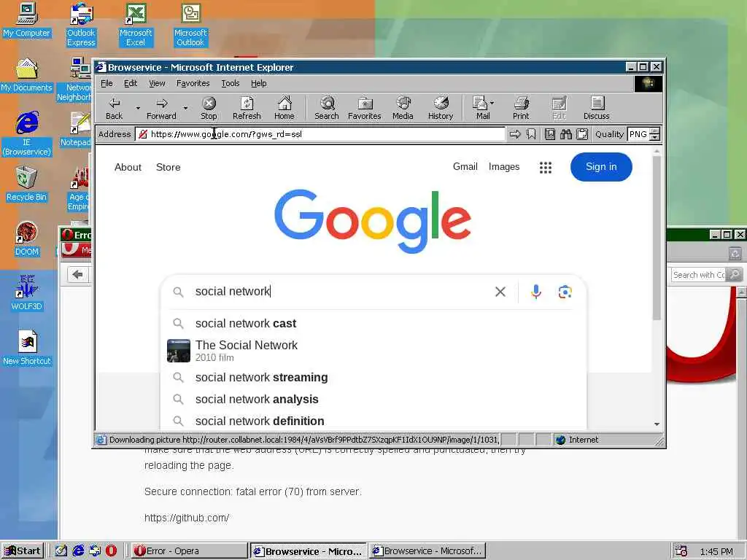Open Favorites from the toolbar
Screen dimensions: 747x560
pos(365,108)
